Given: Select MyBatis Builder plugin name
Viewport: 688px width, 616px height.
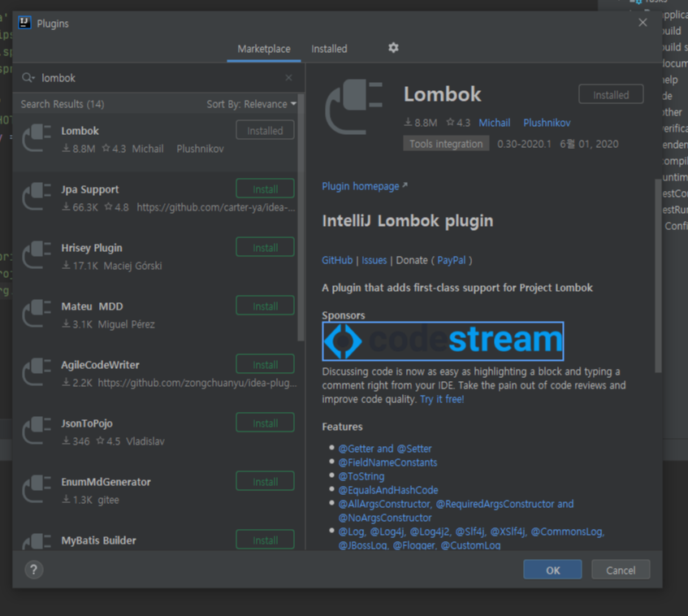Looking at the screenshot, I should (x=99, y=540).
